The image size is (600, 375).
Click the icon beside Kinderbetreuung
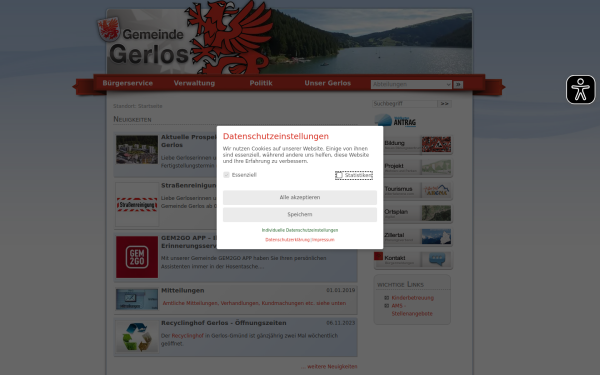386,298
